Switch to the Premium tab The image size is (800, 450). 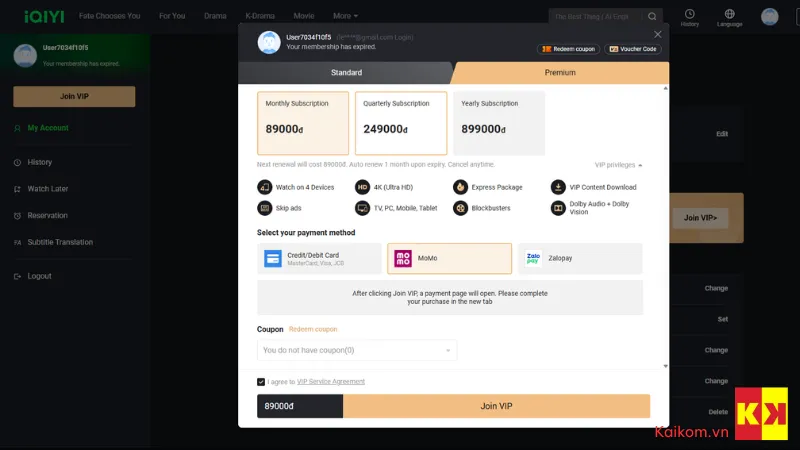[560, 72]
